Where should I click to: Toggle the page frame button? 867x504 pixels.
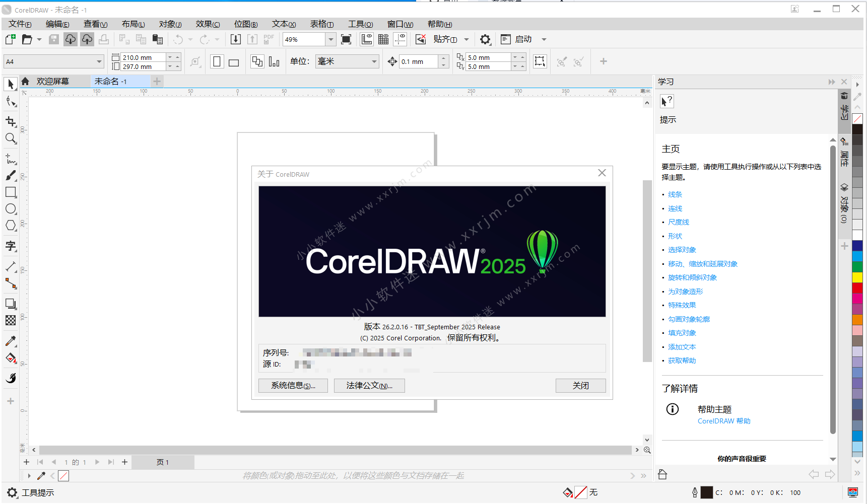click(x=540, y=61)
